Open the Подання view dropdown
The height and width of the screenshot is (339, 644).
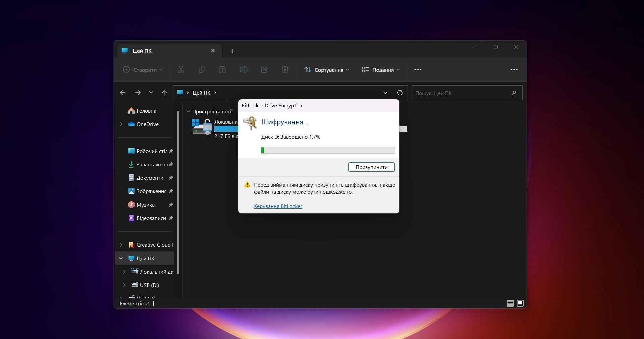[381, 70]
